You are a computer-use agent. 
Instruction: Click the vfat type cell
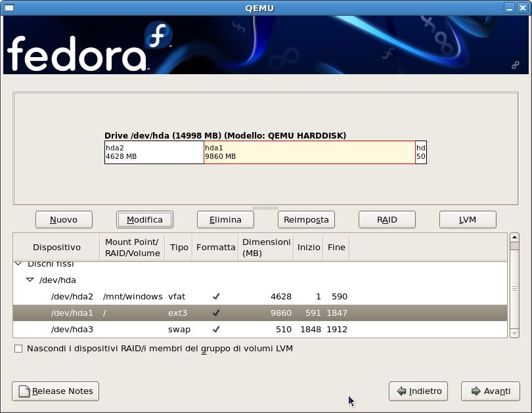click(x=177, y=296)
